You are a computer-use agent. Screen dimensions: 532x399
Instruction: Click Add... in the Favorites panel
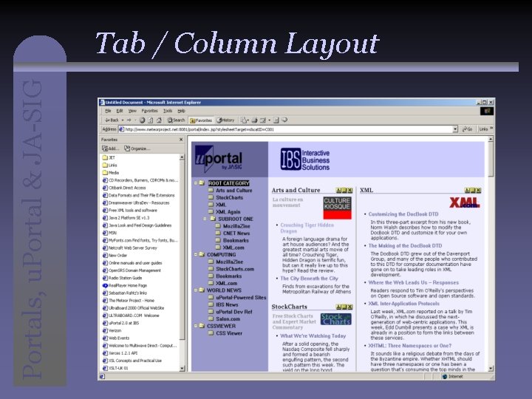click(x=111, y=149)
